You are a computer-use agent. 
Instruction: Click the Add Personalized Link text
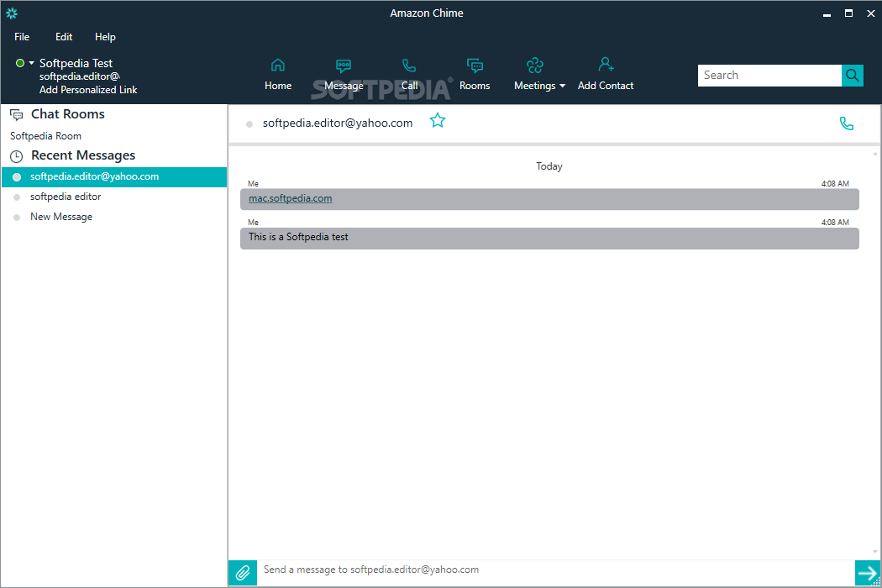pos(88,90)
